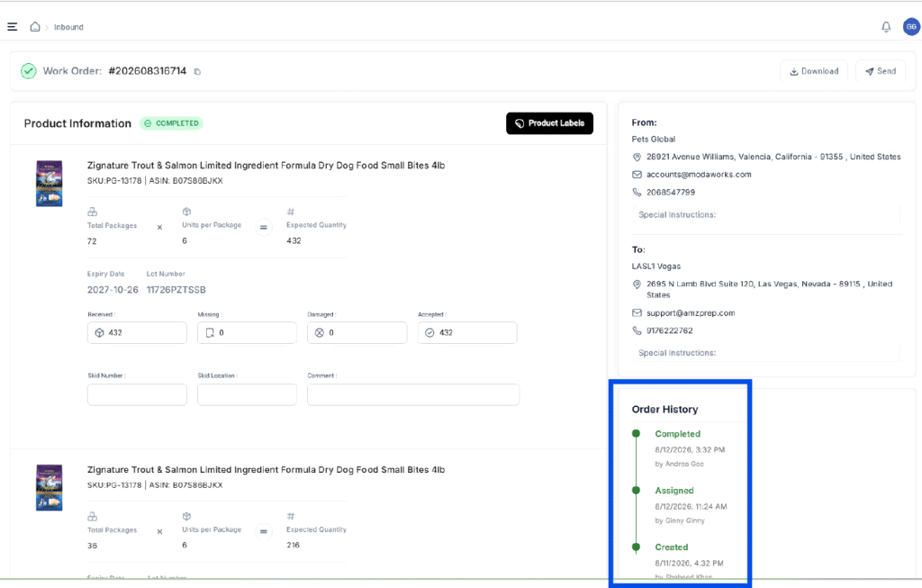Click Units per Package icon of second product

click(186, 516)
